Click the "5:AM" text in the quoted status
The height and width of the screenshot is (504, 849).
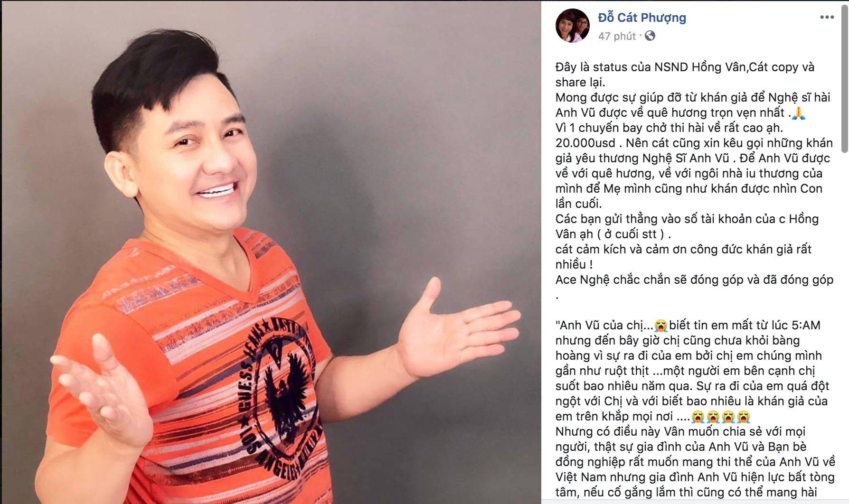tap(806, 325)
